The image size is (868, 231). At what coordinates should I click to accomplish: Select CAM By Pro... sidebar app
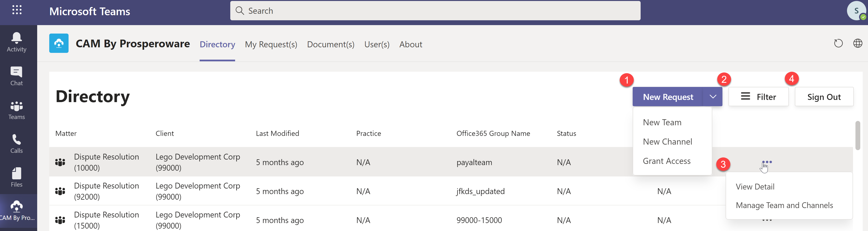pos(17,211)
